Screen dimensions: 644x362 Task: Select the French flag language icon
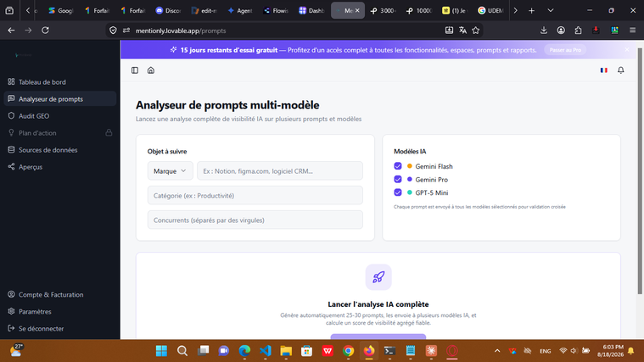(604, 70)
